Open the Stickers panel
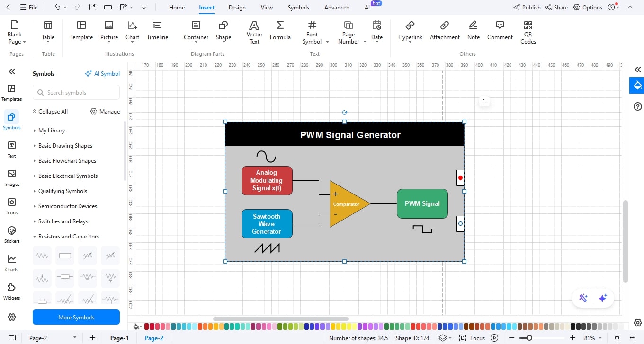644x344 pixels. 11,233
